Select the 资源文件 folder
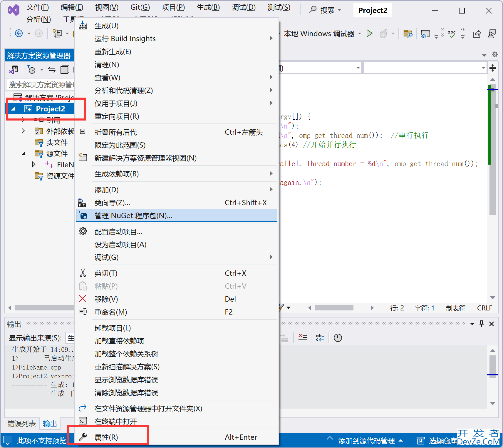The width and height of the screenshot is (503, 448). tap(54, 176)
